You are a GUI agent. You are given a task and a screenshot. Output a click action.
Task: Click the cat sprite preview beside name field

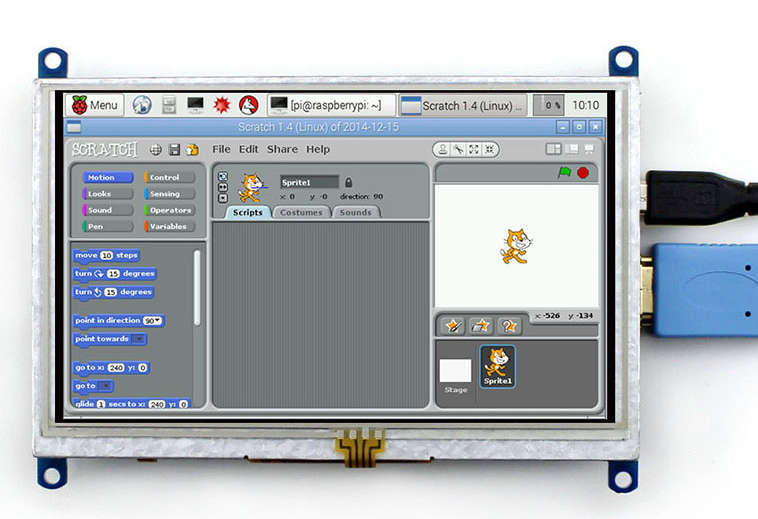click(250, 187)
